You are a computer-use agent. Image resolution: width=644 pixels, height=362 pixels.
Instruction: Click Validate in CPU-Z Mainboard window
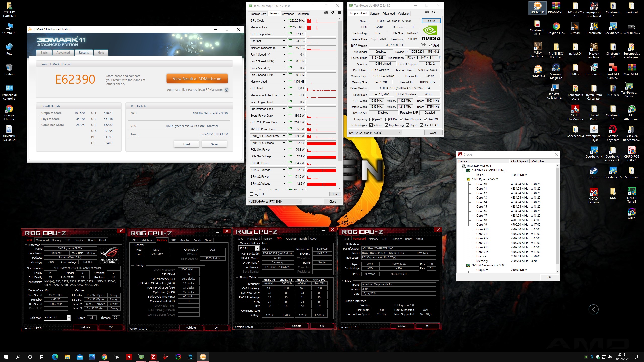(402, 326)
